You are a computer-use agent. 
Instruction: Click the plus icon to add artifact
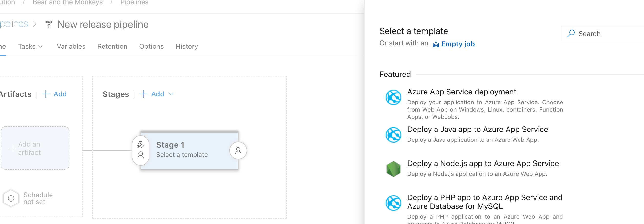[12, 149]
